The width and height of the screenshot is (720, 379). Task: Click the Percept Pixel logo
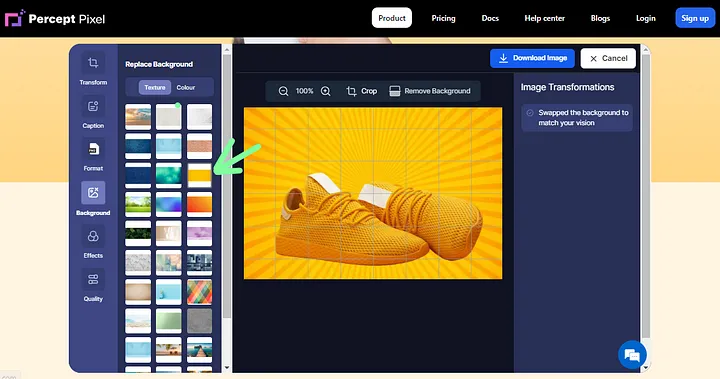click(55, 19)
